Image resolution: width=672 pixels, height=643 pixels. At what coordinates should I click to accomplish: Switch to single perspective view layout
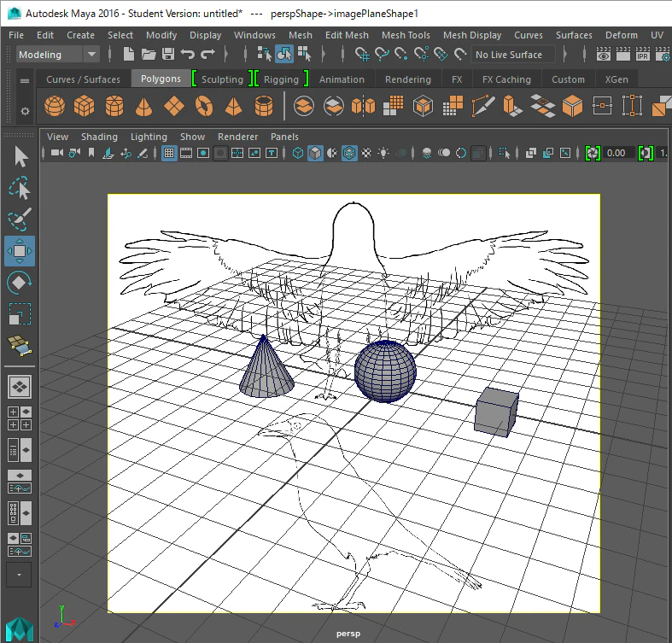20,387
